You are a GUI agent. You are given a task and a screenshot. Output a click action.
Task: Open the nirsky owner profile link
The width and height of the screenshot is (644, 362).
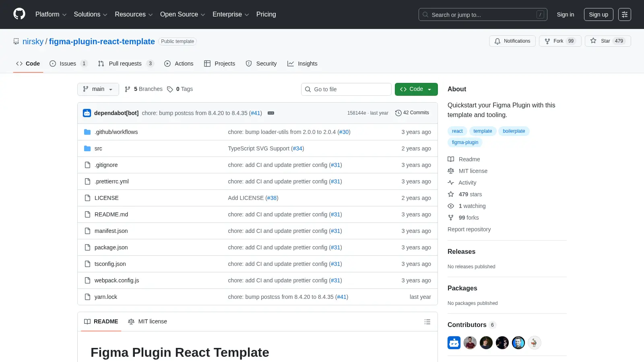point(33,41)
